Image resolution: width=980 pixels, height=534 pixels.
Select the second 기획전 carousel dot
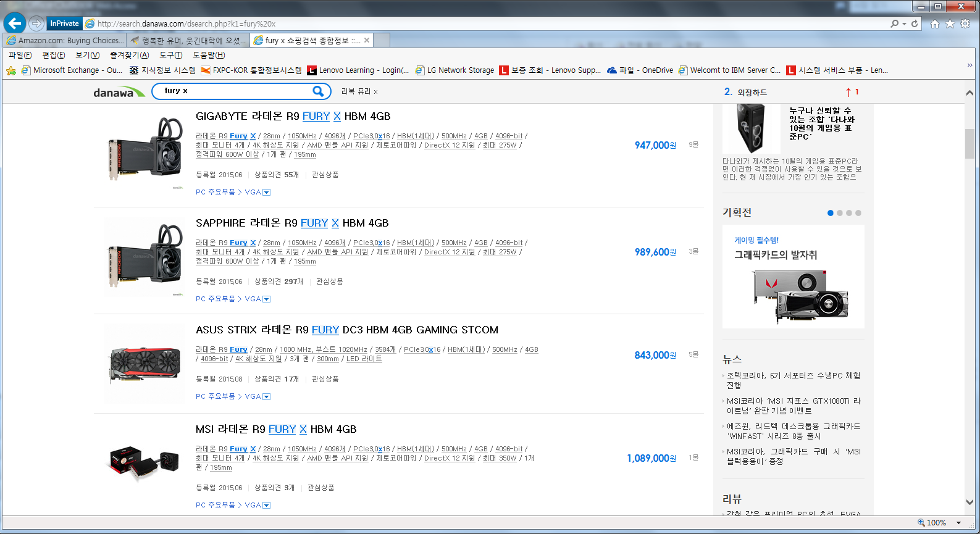tap(840, 213)
